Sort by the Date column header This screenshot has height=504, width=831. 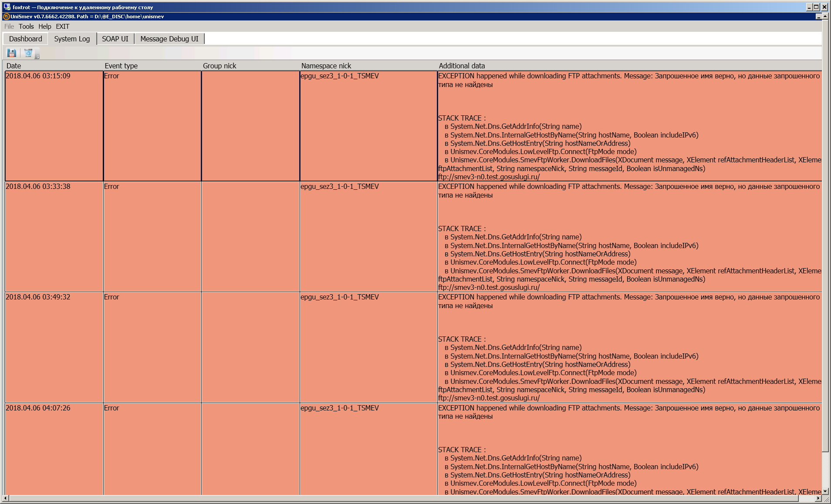point(54,66)
